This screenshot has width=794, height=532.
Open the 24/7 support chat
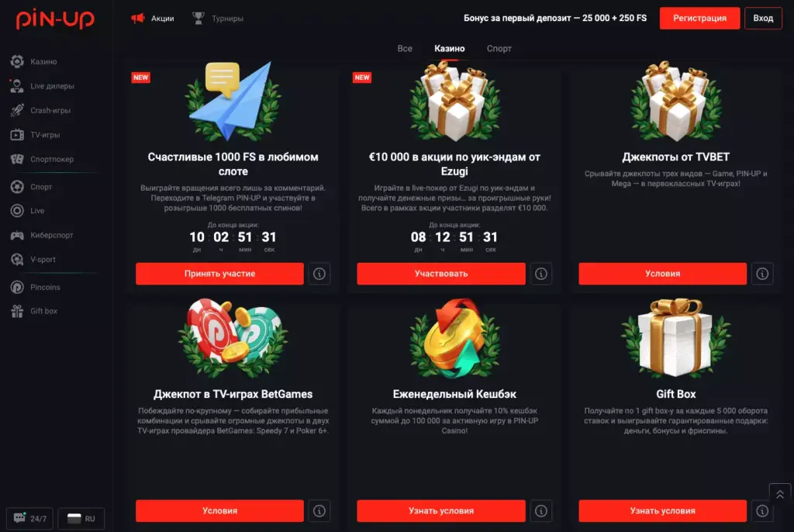click(x=30, y=518)
